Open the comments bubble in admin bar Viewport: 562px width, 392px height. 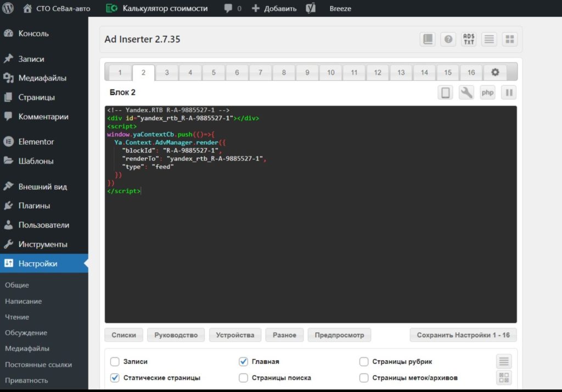(232, 8)
